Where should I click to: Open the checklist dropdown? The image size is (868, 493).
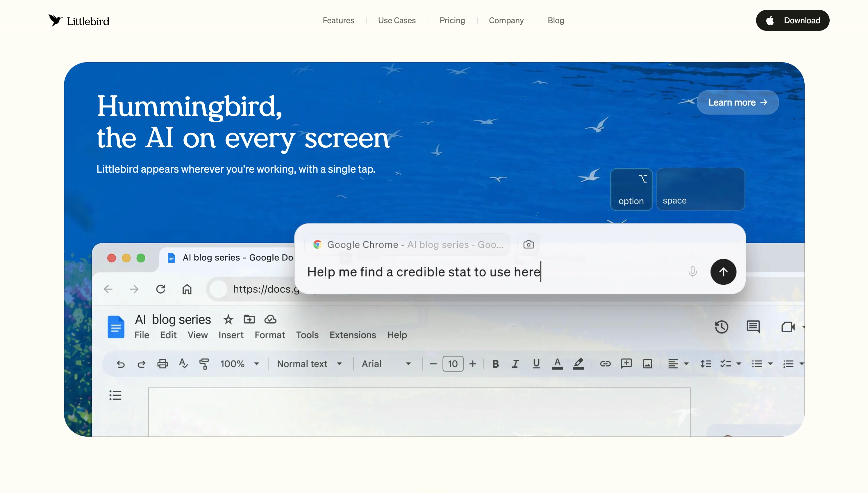click(731, 364)
